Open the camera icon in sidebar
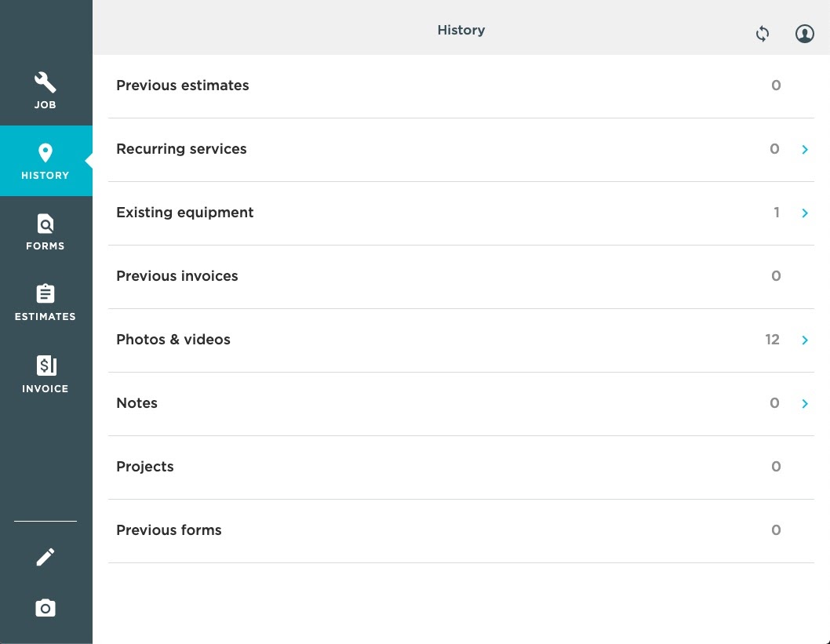The width and height of the screenshot is (830, 644). tap(46, 608)
